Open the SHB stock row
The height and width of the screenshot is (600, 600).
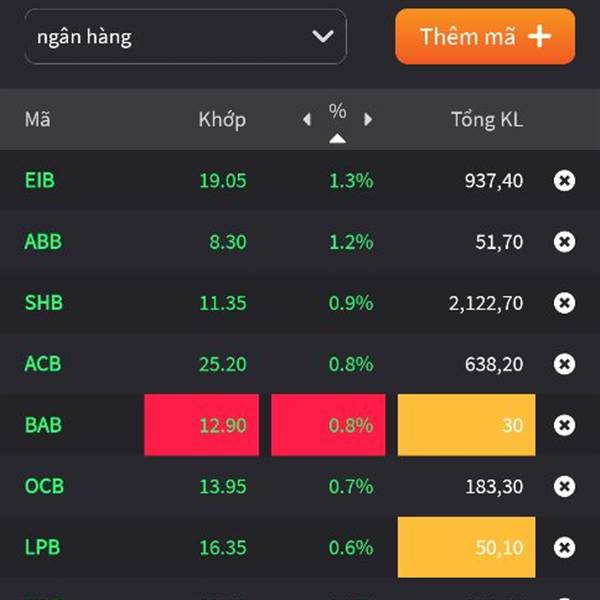(300, 303)
